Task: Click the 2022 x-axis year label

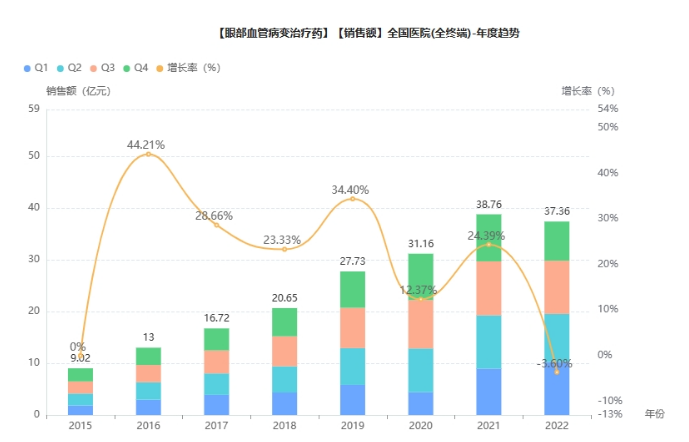Action: 557,425
